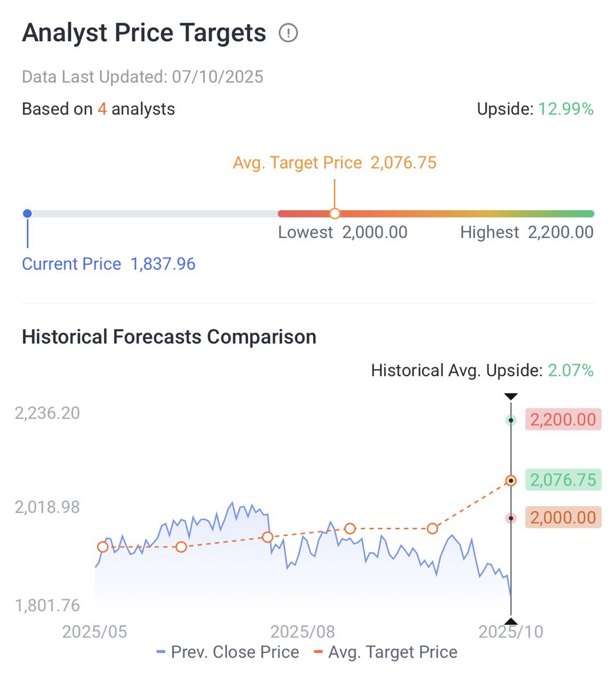Click the black triangle below the chart cursor line
Viewport: 616px width, 690px height.
[511, 622]
